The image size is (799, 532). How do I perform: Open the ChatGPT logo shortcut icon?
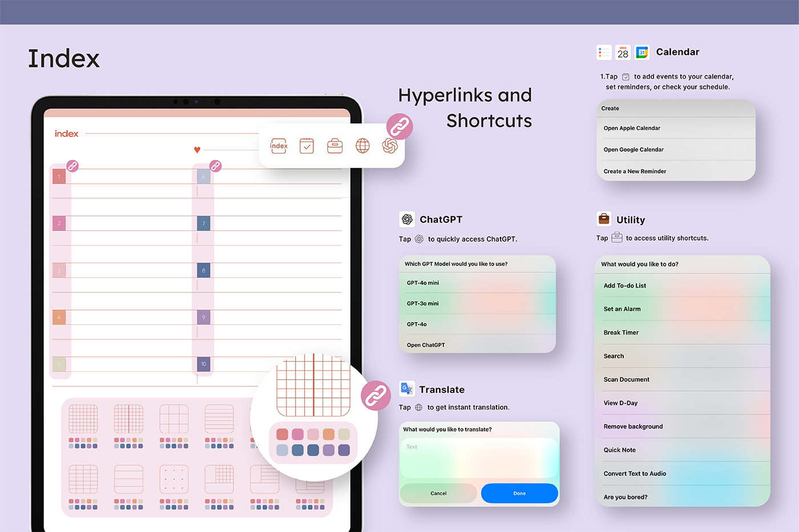tap(390, 146)
